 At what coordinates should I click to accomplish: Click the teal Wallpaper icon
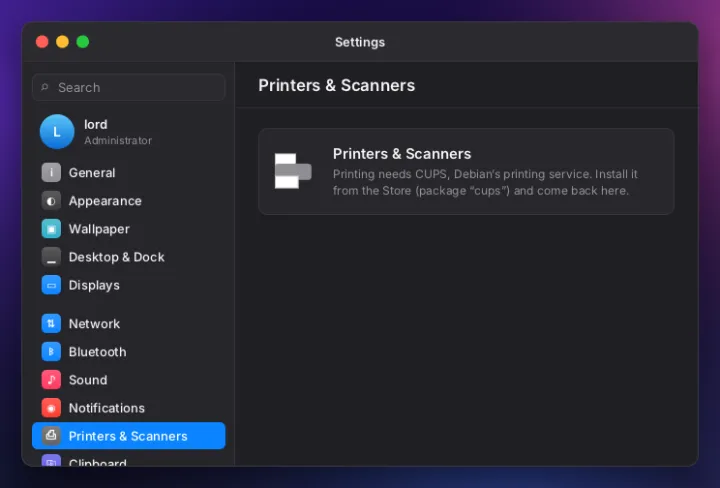click(x=51, y=229)
